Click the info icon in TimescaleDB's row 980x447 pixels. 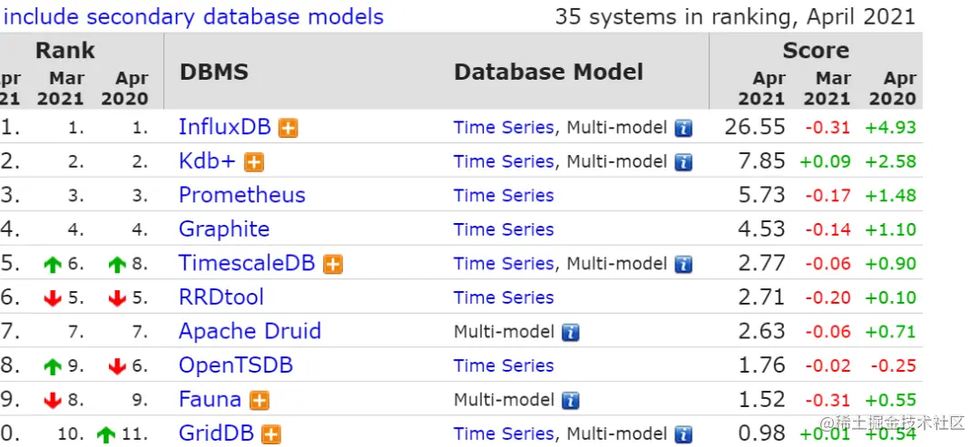coord(683,264)
